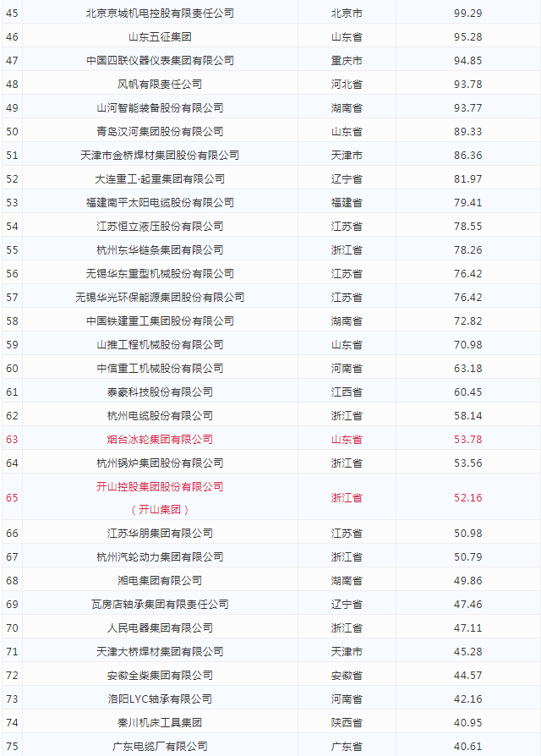Select 河北省 region cell
541x756 pixels.
point(347,84)
